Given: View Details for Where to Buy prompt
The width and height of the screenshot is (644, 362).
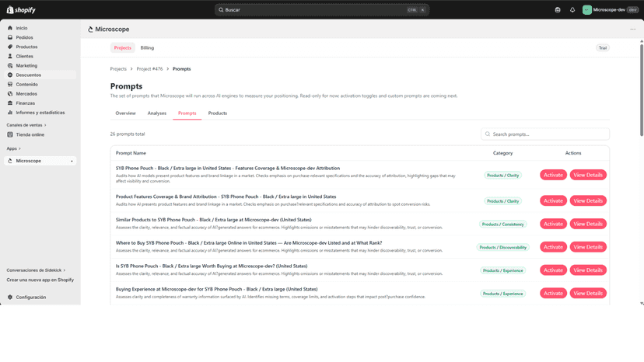Looking at the screenshot, I should click(588, 247).
